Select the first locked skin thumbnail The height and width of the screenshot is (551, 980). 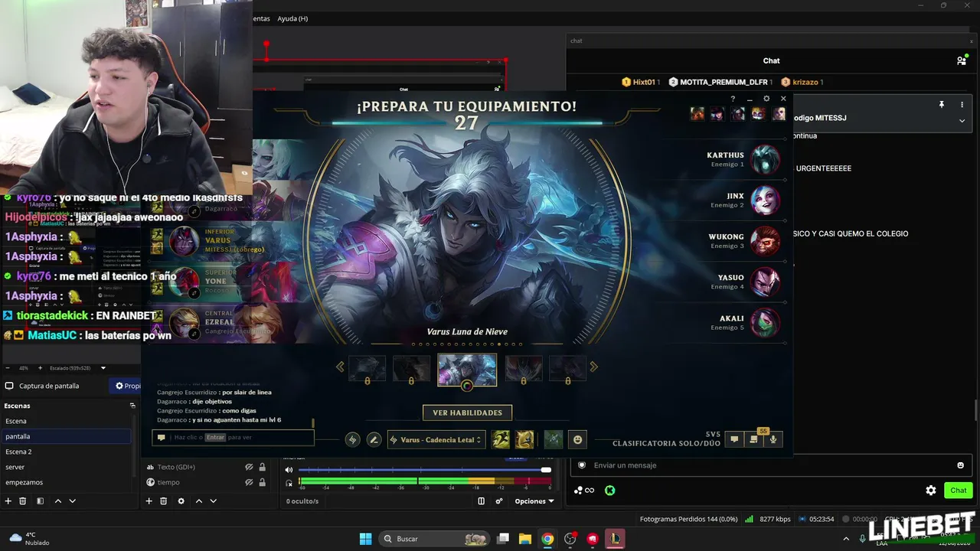pyautogui.click(x=367, y=370)
